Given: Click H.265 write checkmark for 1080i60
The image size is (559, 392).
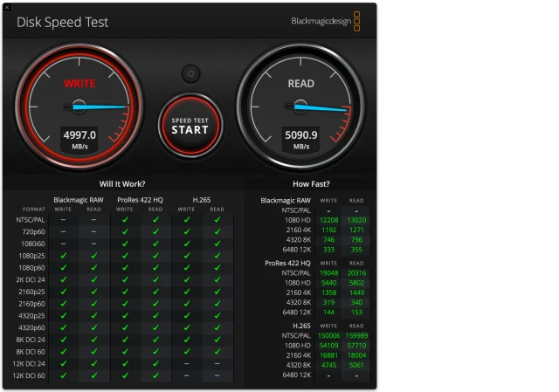Looking at the screenshot, I should 187,244.
